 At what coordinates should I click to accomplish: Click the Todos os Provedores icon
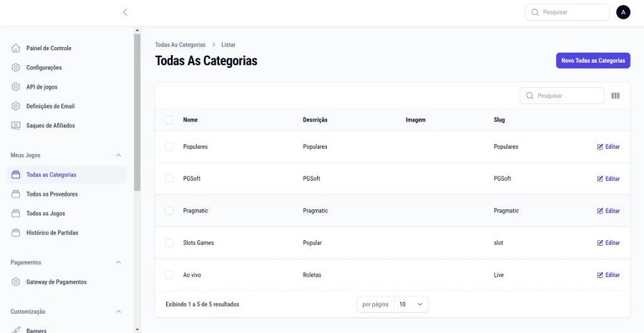pos(16,194)
